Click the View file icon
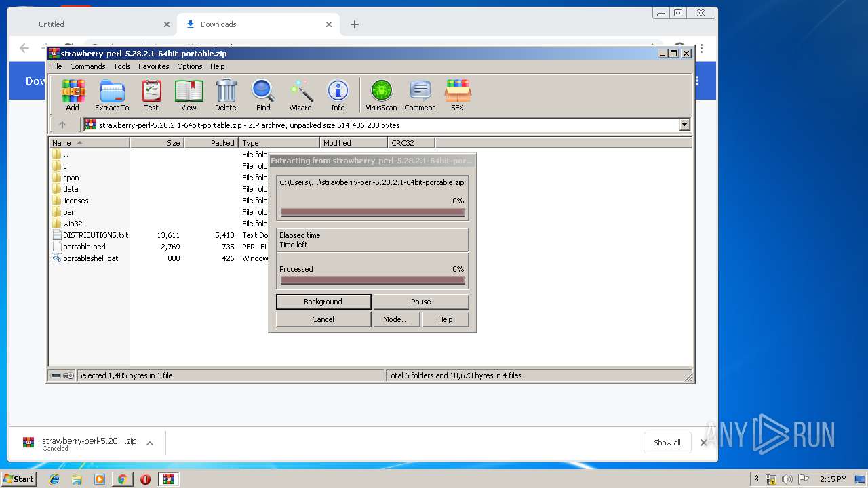The image size is (868, 488). point(189,95)
